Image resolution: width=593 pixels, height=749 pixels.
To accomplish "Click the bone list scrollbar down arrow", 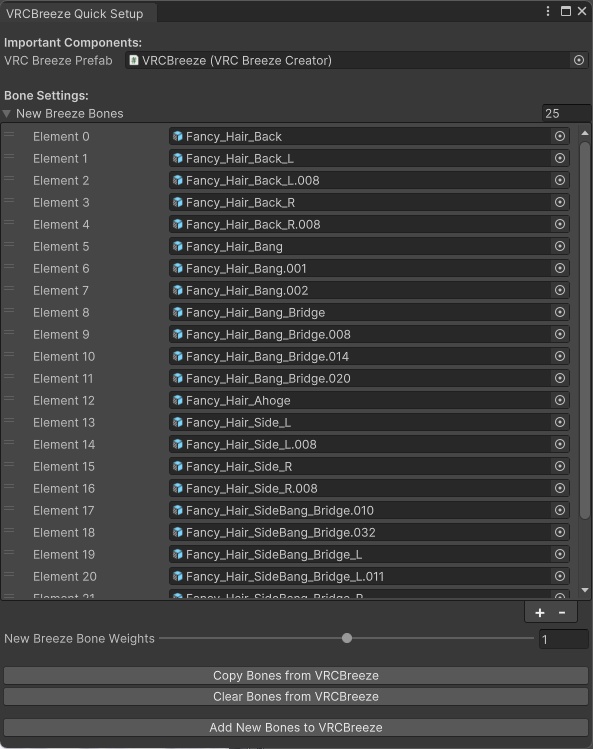I will coord(585,591).
